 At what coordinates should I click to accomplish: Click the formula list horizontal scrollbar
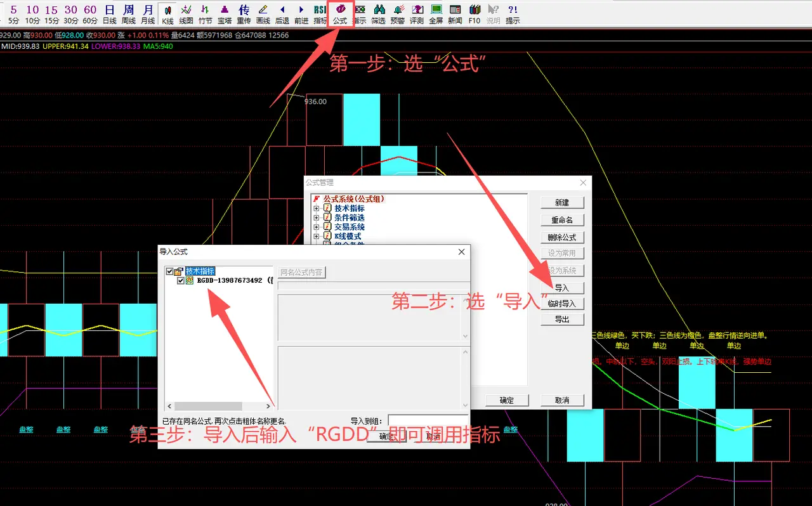(x=216, y=406)
